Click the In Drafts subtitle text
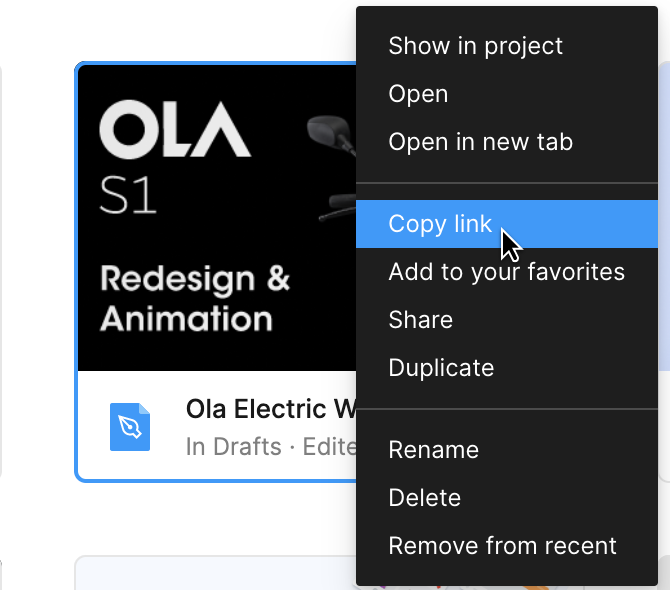Image resolution: width=670 pixels, height=590 pixels. (x=234, y=447)
